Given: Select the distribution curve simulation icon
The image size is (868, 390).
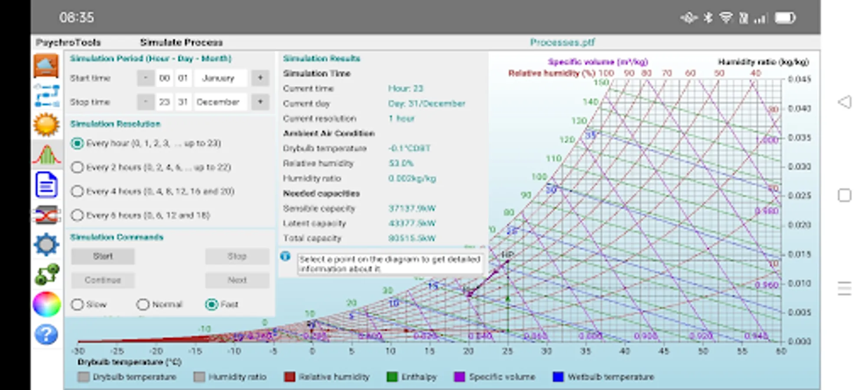Looking at the screenshot, I should click(46, 155).
